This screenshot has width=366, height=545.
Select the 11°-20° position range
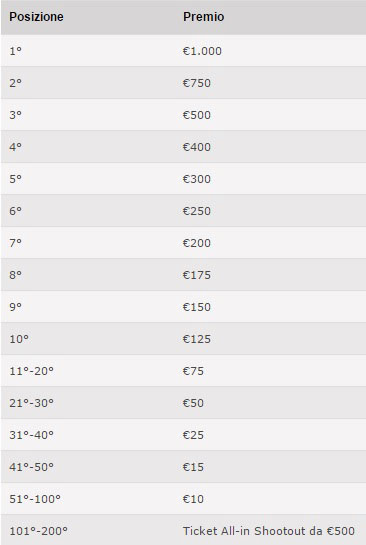[x=32, y=371]
